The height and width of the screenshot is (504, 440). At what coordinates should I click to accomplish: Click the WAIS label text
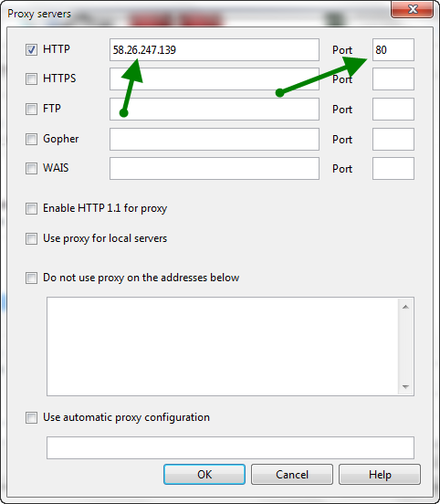point(56,168)
